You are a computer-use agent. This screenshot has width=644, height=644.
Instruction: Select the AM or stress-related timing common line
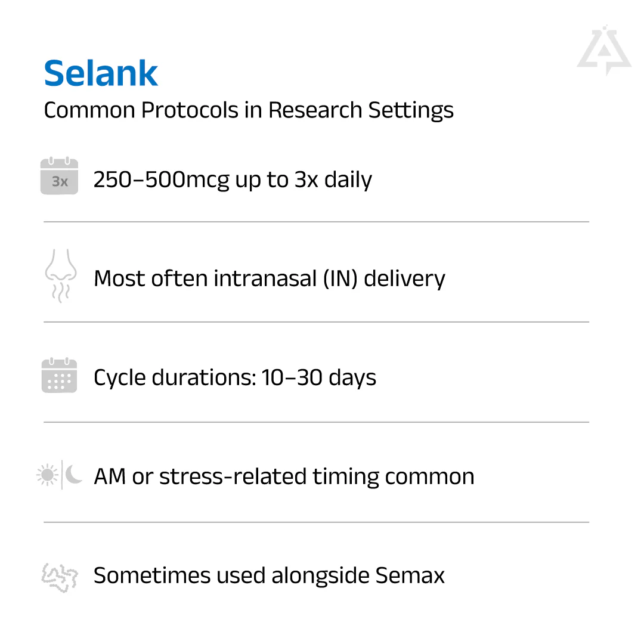pos(284,477)
